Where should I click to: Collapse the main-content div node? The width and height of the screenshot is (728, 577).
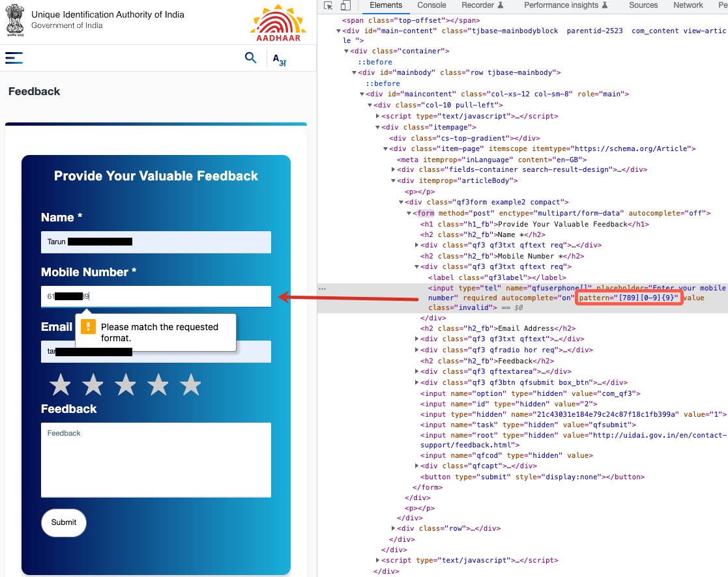(x=338, y=31)
